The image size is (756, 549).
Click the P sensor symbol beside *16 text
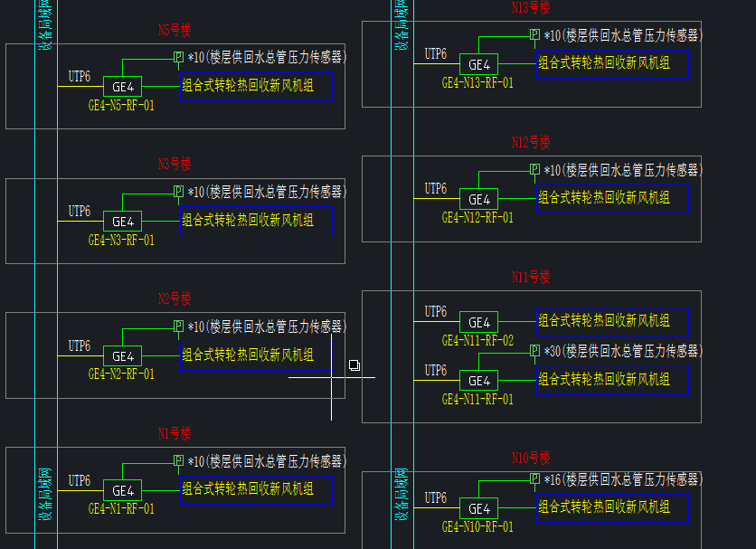click(x=534, y=478)
